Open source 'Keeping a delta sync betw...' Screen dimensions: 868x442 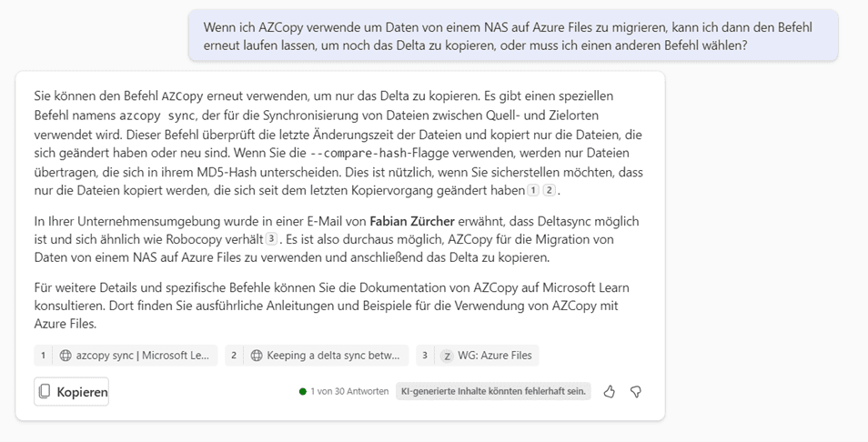[x=317, y=356]
